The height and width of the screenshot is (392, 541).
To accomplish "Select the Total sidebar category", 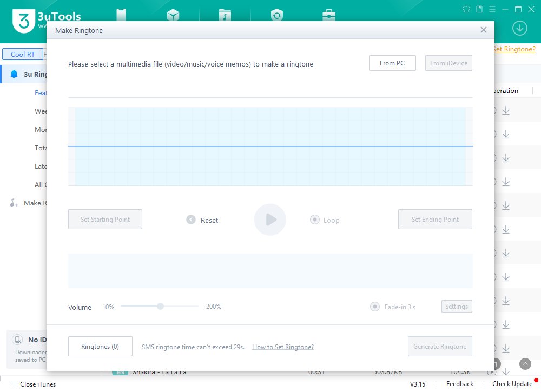I will (x=41, y=148).
